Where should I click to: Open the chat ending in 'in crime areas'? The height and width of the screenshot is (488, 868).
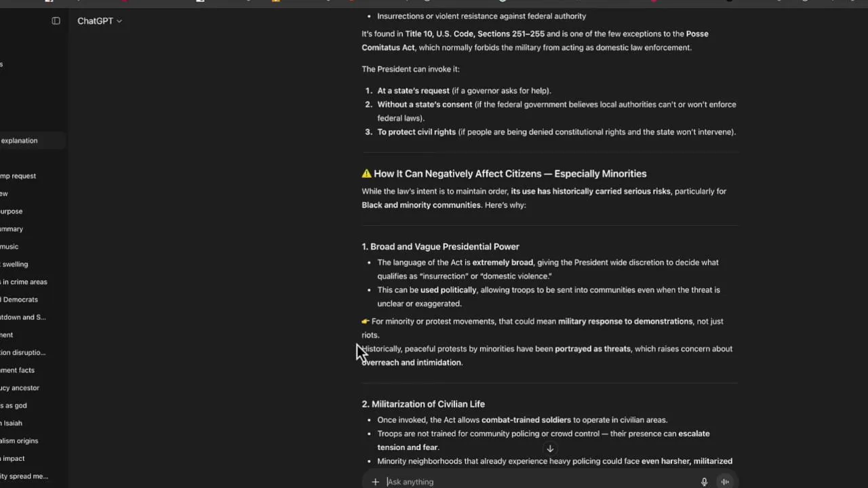tap(33, 281)
